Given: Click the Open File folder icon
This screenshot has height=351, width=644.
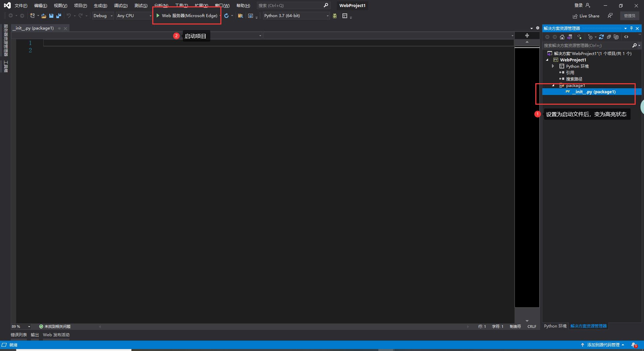Looking at the screenshot, I should pos(44,16).
